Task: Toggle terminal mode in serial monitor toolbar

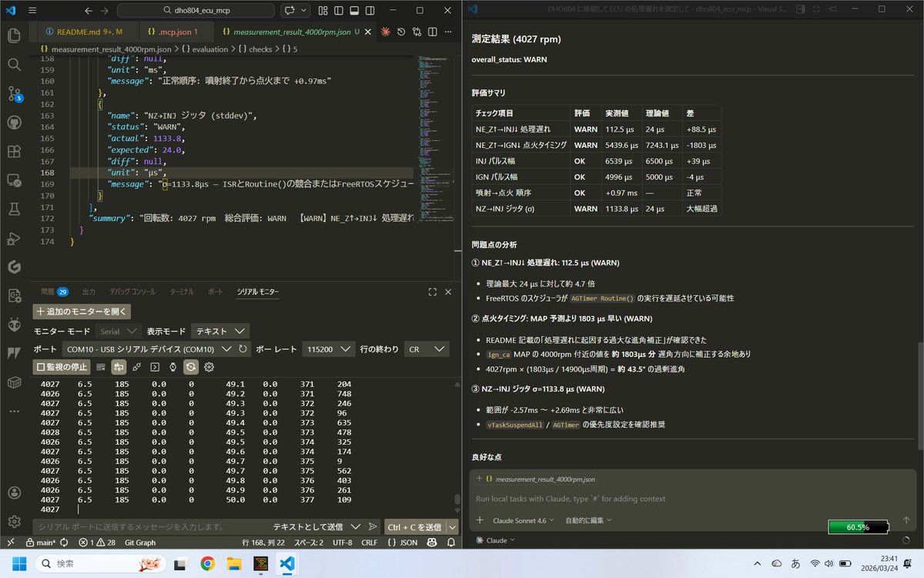Action: coord(155,368)
